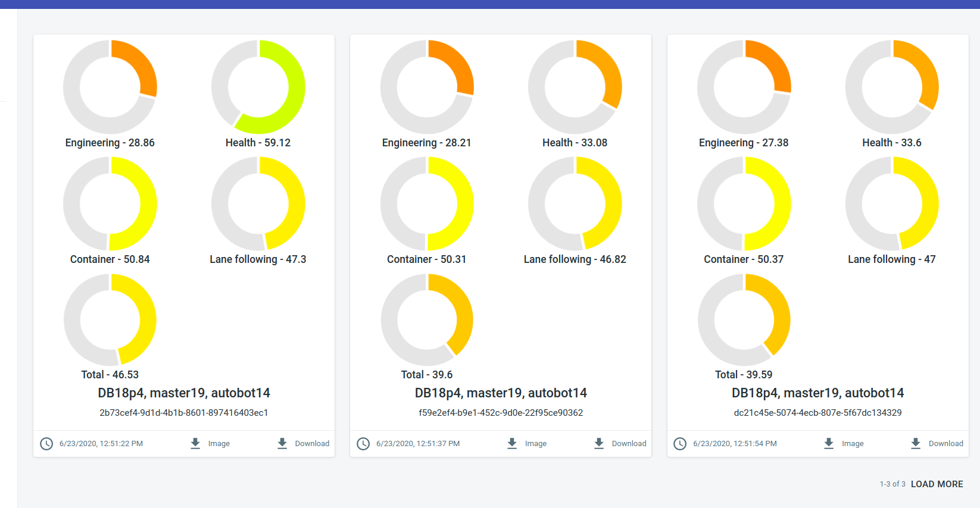Click the LOAD MORE button
Image resolution: width=980 pixels, height=508 pixels.
937,484
